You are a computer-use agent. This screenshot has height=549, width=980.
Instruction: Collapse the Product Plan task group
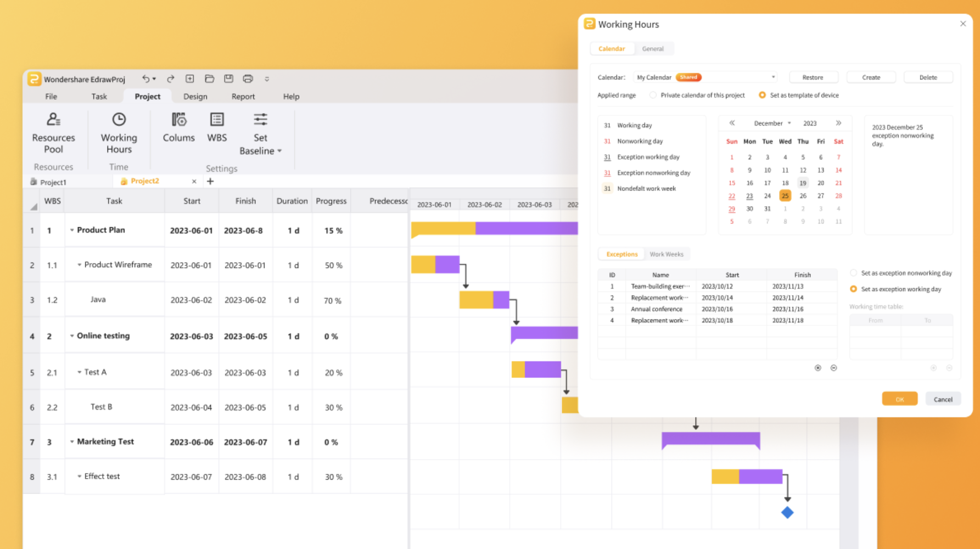click(72, 230)
